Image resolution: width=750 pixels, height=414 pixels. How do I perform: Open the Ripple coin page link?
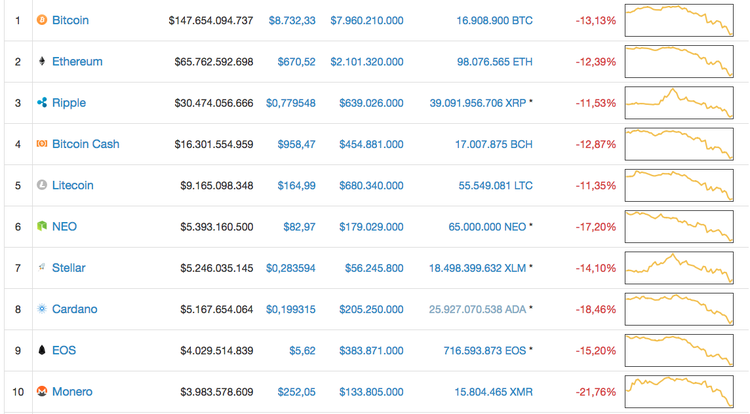69,103
